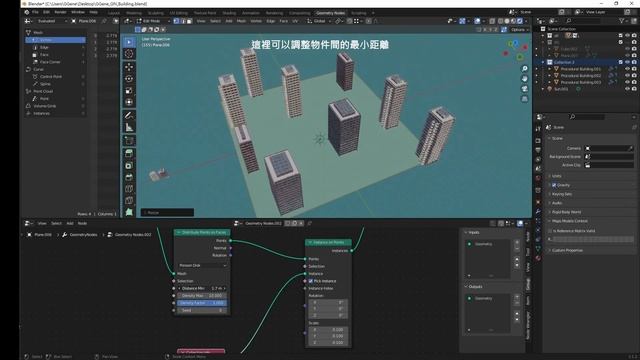The width and height of the screenshot is (640, 360).
Task: Hide Procedural Building.003 with eye icon
Action: point(628,82)
